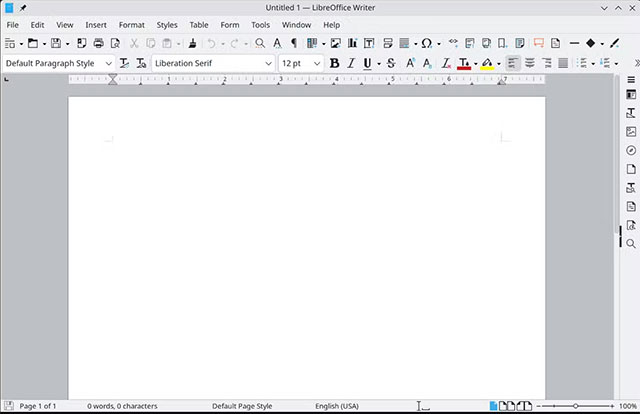Open the File menu

[13, 25]
